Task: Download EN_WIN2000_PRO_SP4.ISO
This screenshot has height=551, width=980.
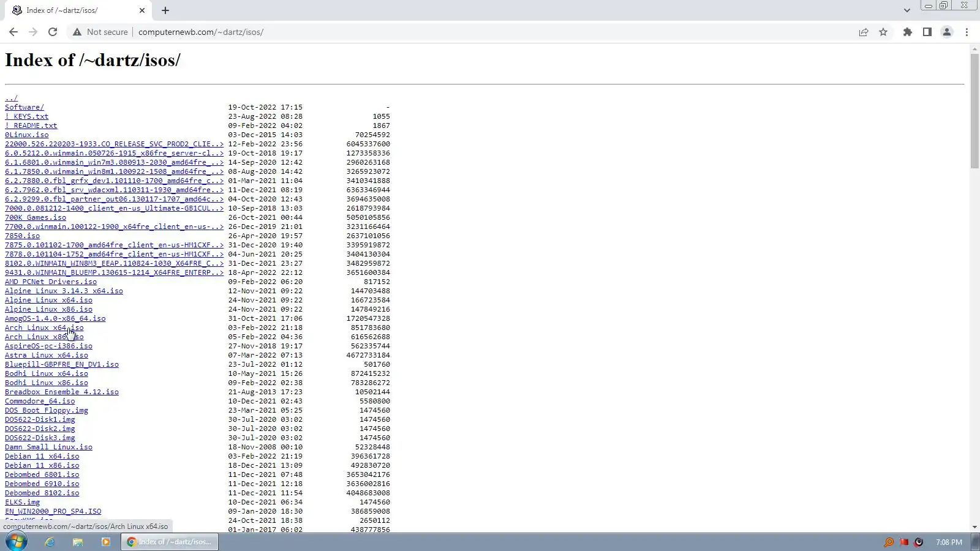Action: pos(53,511)
